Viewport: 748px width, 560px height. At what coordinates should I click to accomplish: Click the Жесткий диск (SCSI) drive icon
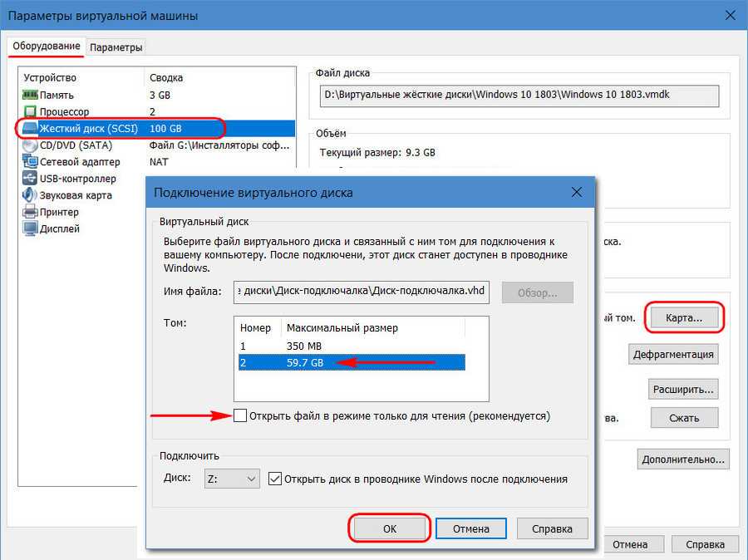coord(30,128)
